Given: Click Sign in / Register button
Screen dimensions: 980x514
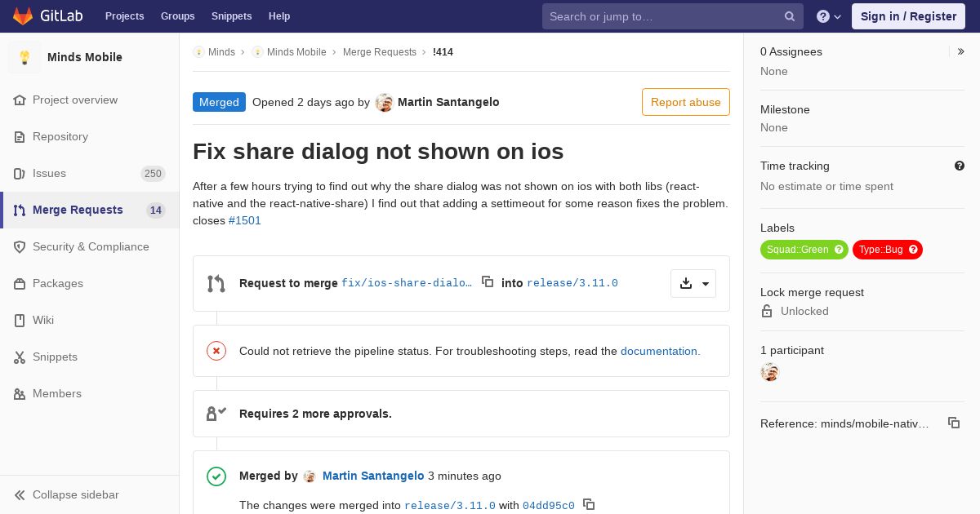Looking at the screenshot, I should [x=908, y=16].
